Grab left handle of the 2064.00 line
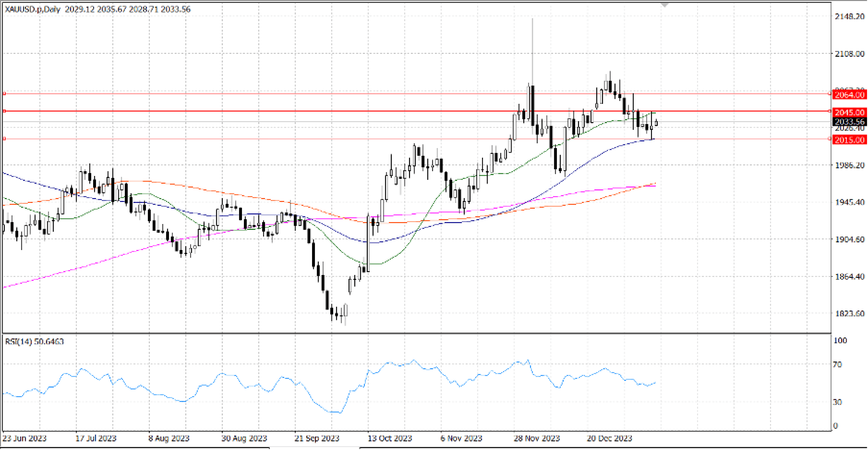This screenshot has width=868, height=450. tap(4, 93)
